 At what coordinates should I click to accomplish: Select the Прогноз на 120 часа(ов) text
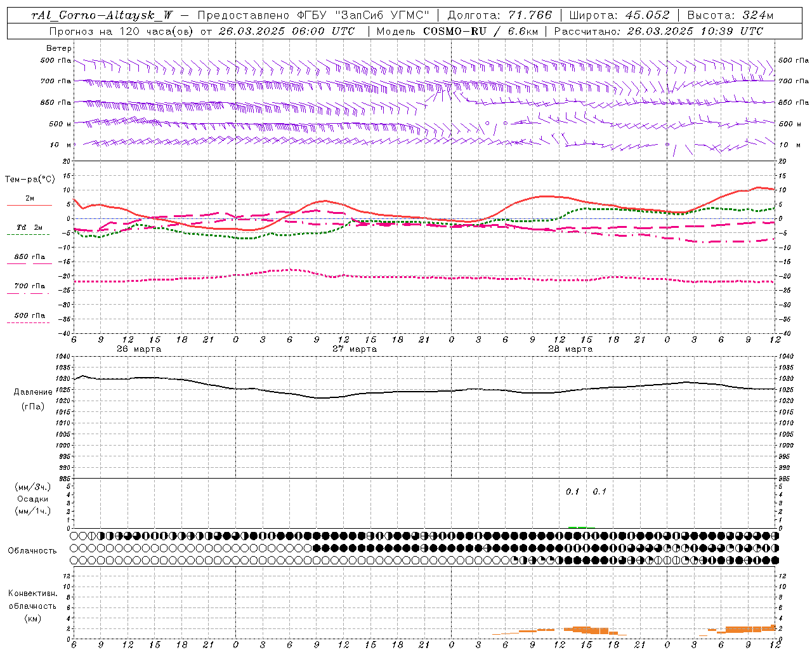(122, 31)
